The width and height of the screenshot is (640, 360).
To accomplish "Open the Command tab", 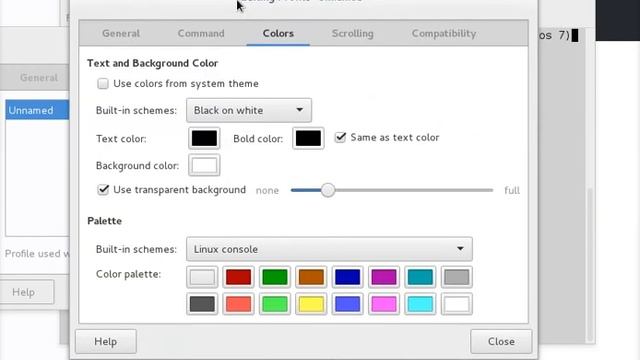I will (x=201, y=33).
